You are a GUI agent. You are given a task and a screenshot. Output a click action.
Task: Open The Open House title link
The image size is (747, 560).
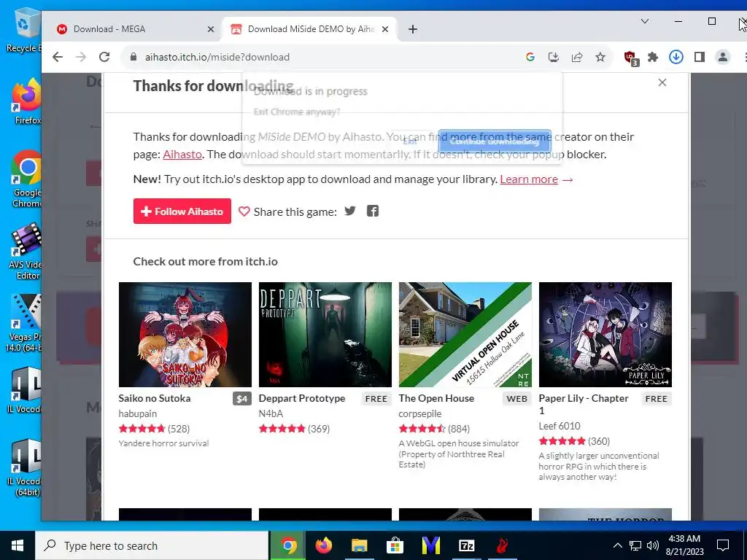[436, 398]
